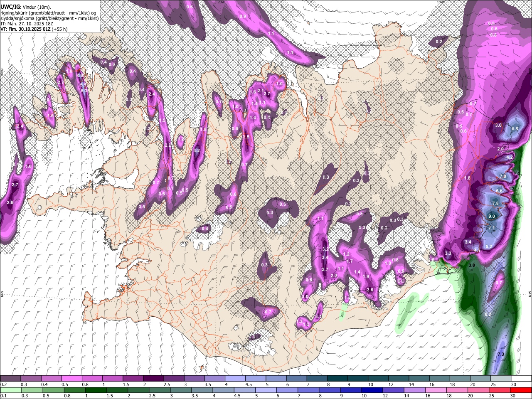Click the 3.2 snowfall value on the map
The image size is (532, 399).
tap(325, 249)
